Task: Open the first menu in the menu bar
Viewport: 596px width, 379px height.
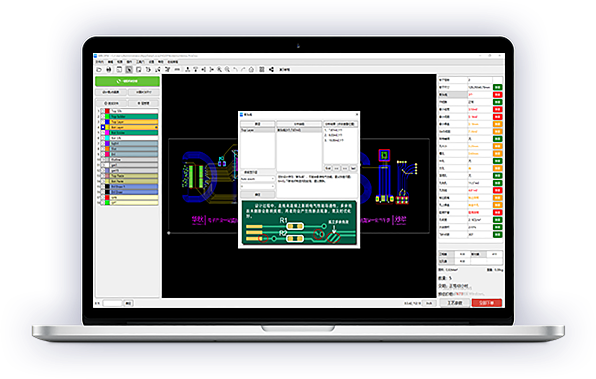Action: click(100, 62)
